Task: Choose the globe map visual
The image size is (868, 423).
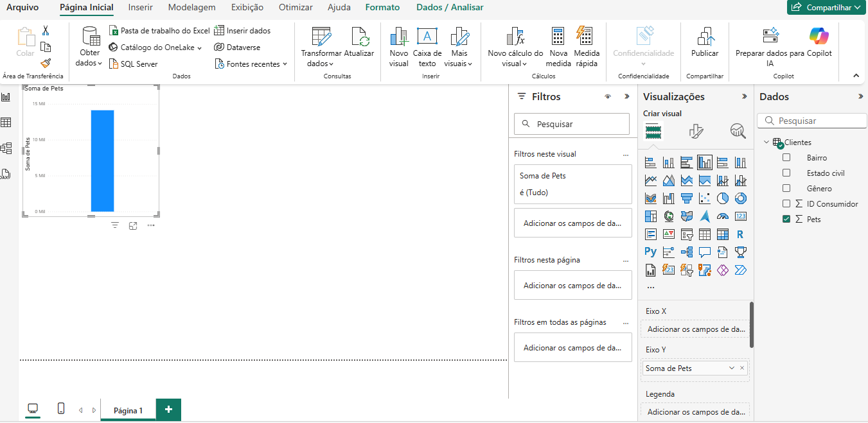Action: click(x=669, y=216)
